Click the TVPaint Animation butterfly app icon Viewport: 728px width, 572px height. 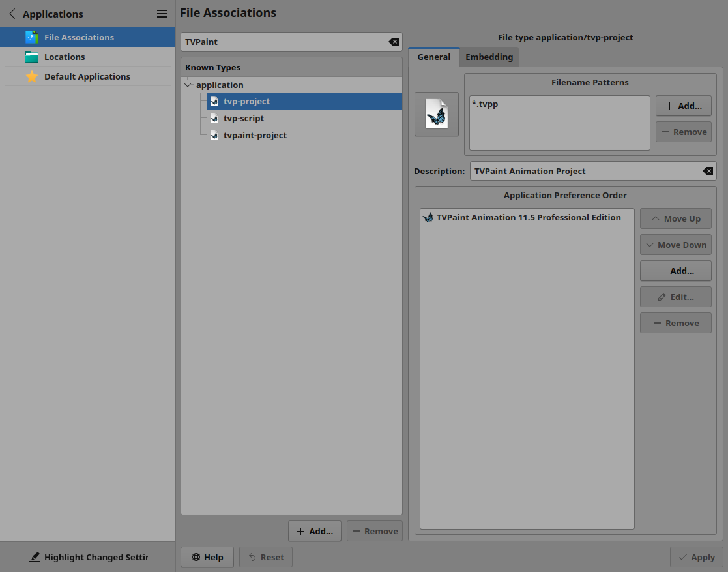point(428,217)
